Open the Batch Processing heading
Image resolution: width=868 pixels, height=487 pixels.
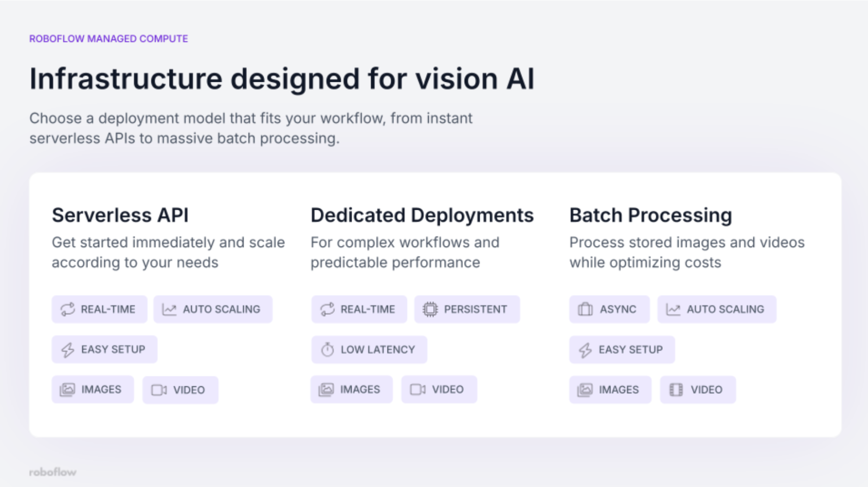click(650, 215)
